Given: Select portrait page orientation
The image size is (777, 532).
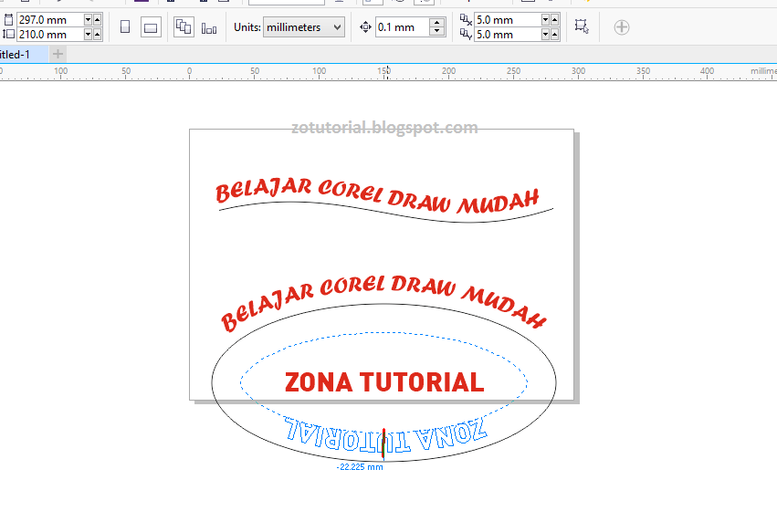Looking at the screenshot, I should [x=125, y=26].
